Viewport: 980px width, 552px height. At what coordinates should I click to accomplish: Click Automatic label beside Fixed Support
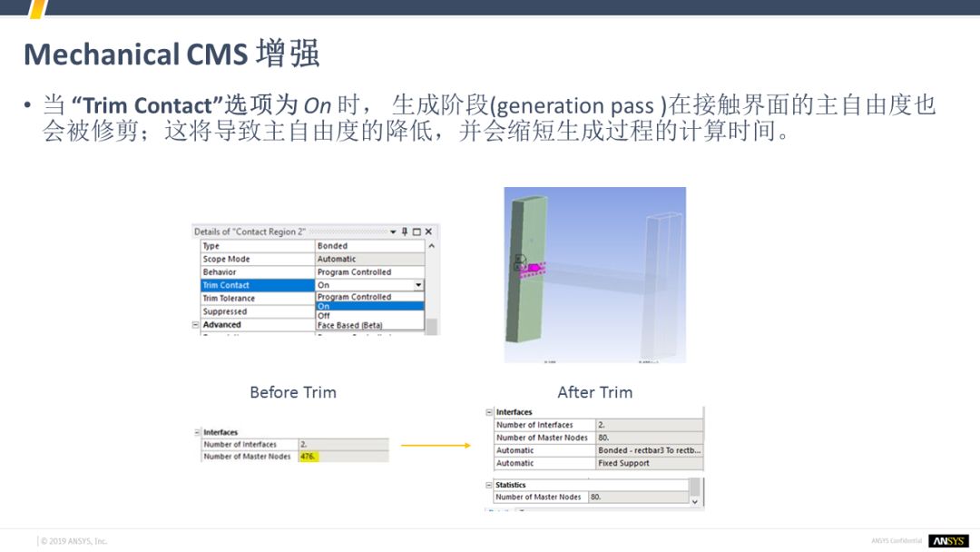click(x=515, y=464)
